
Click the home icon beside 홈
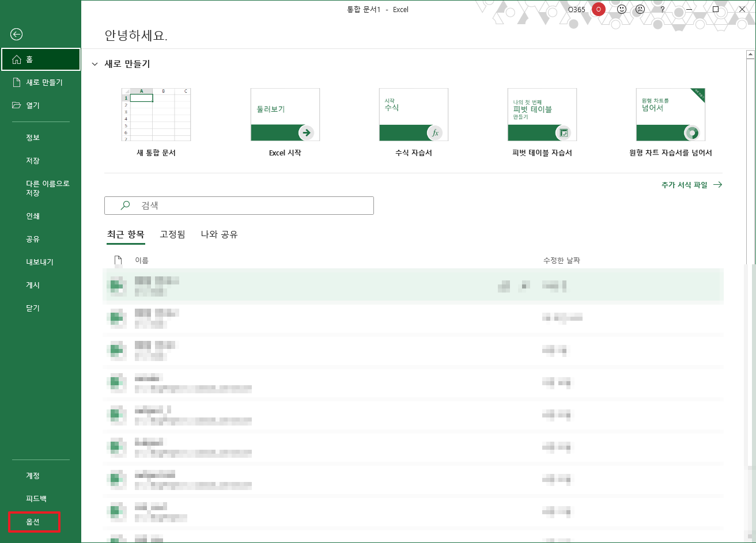tap(17, 59)
